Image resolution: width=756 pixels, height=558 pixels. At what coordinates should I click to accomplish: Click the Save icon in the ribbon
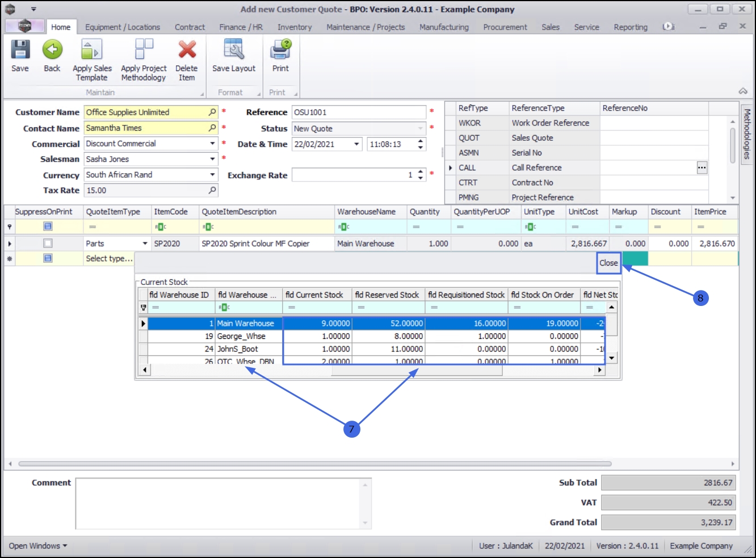[x=20, y=56]
